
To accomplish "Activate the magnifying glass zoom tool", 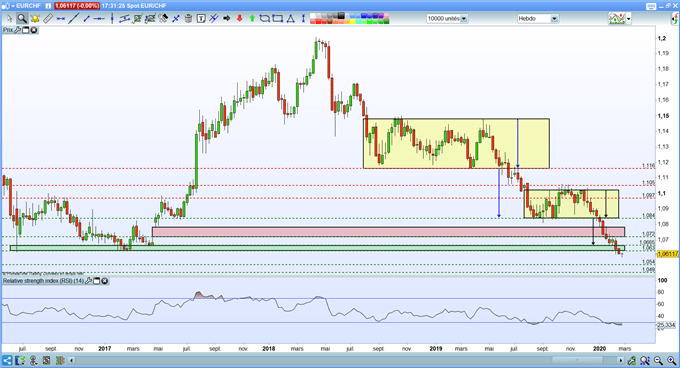I will pos(22,19).
